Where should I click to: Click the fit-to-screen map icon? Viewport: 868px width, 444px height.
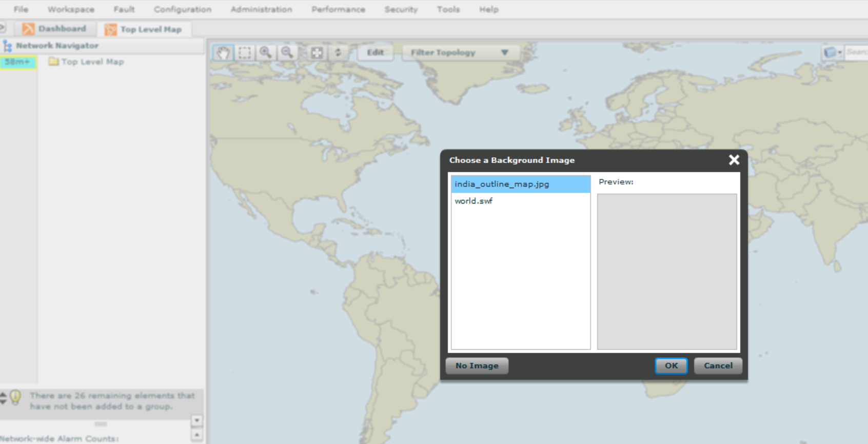317,52
